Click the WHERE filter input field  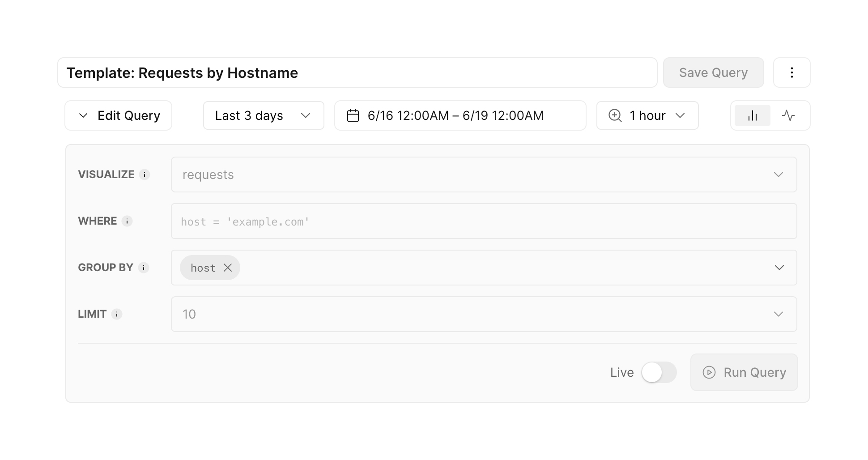tap(483, 221)
